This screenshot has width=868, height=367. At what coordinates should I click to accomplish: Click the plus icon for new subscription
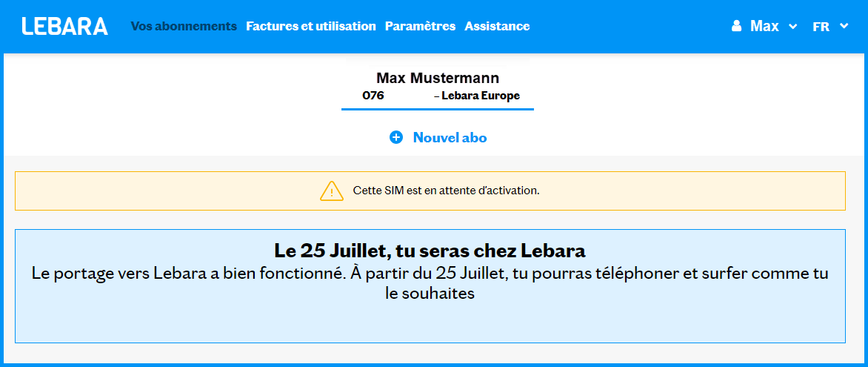pyautogui.click(x=396, y=137)
